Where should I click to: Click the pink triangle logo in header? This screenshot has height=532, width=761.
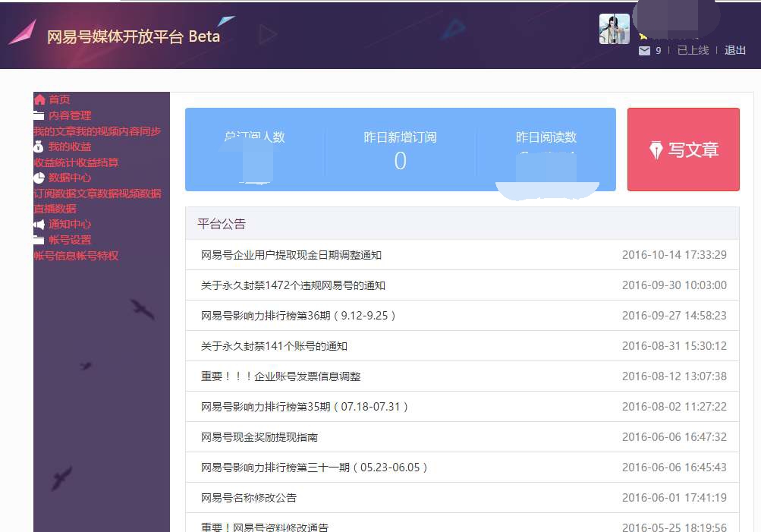click(23, 33)
